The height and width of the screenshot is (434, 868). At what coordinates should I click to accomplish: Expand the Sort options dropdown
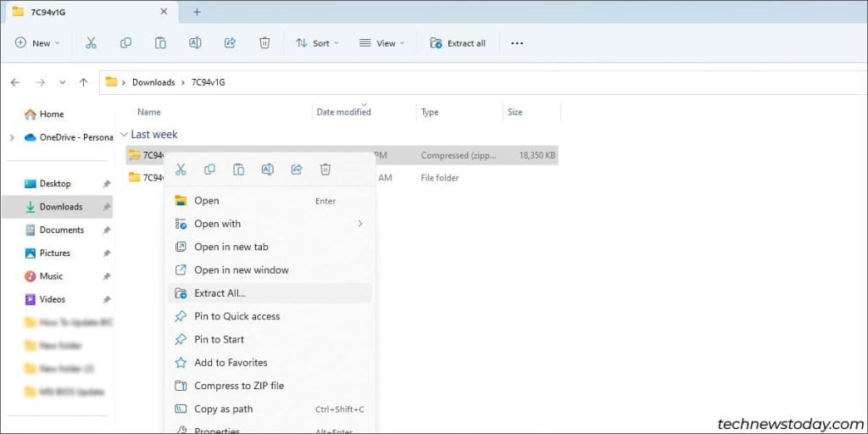317,43
